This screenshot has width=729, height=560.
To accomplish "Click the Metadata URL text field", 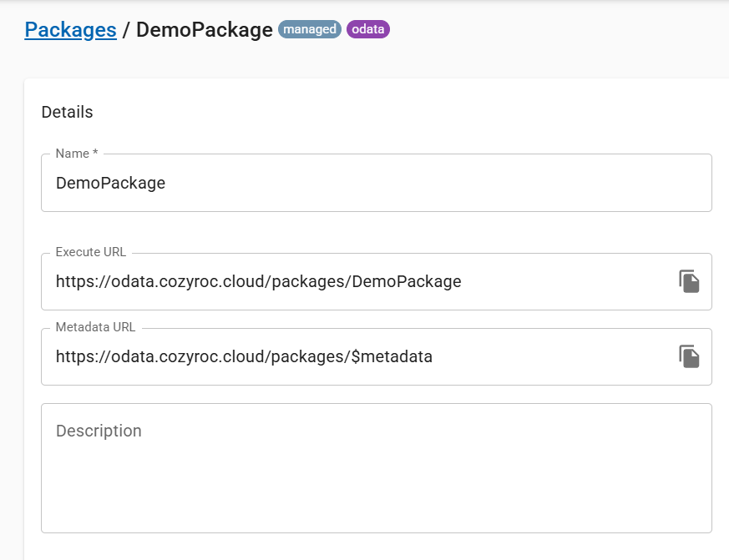I will (x=359, y=356).
